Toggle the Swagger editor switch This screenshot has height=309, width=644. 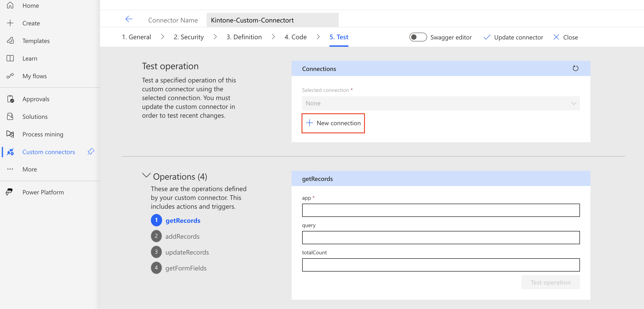pos(418,37)
